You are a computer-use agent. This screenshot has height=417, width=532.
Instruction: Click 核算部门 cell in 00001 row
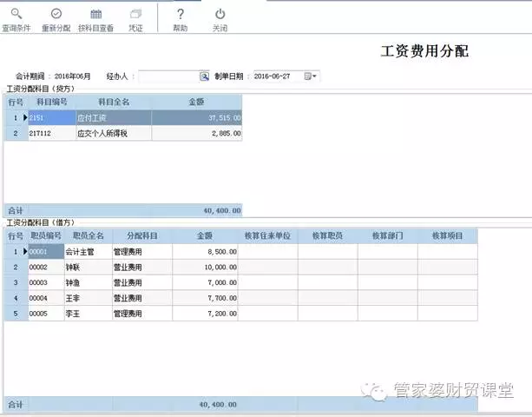(388, 252)
